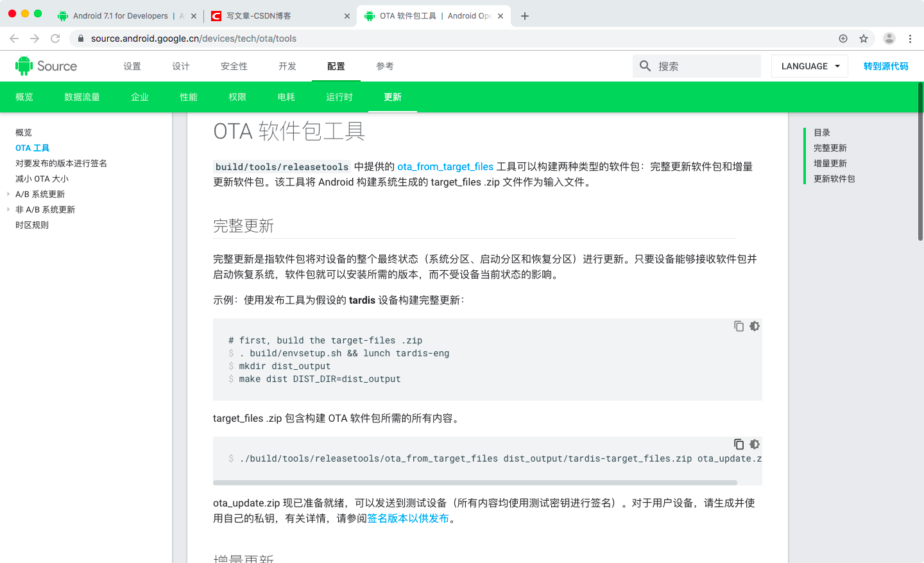Copy the ota_from_target_files command snippet

(x=739, y=444)
